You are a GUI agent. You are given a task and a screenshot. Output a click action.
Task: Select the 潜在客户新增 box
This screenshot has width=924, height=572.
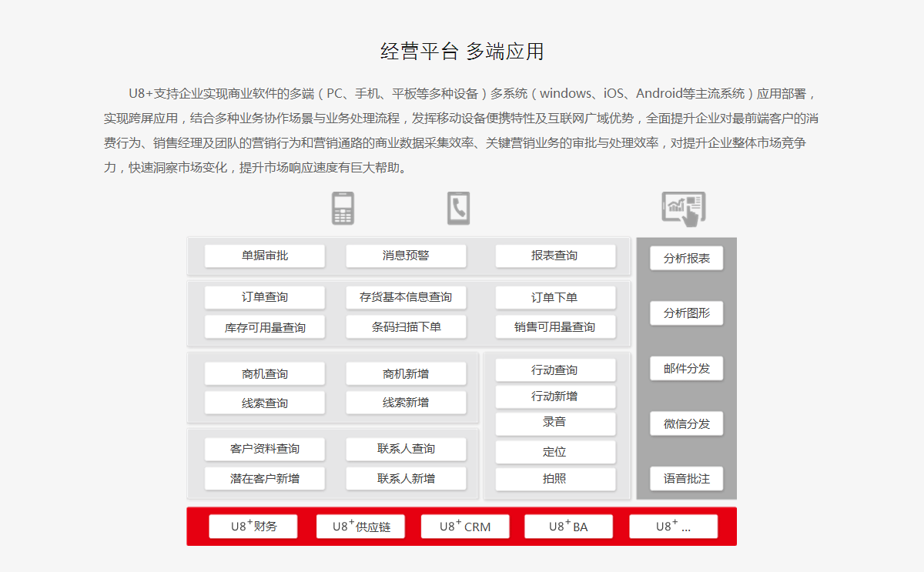tap(265, 478)
